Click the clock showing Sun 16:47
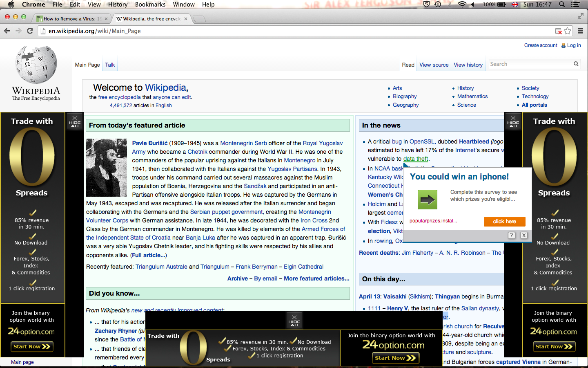This screenshot has height=368, width=588. click(537, 4)
